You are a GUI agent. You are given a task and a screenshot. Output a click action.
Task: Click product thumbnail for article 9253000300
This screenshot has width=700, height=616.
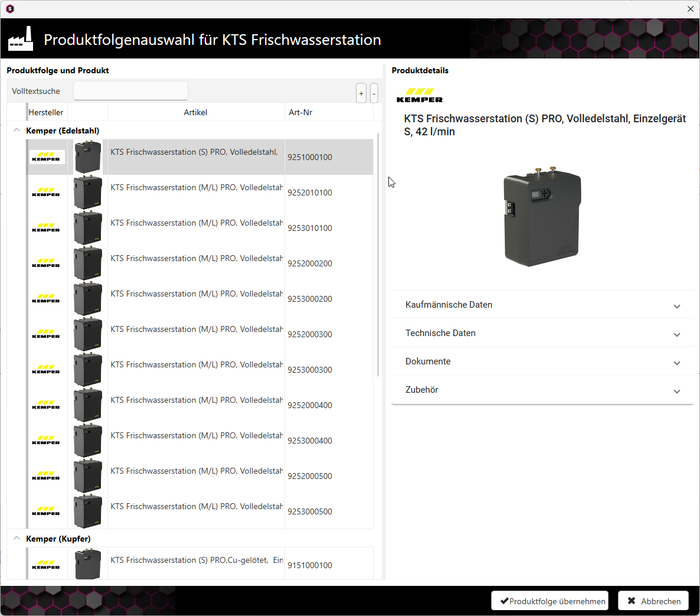(x=88, y=369)
